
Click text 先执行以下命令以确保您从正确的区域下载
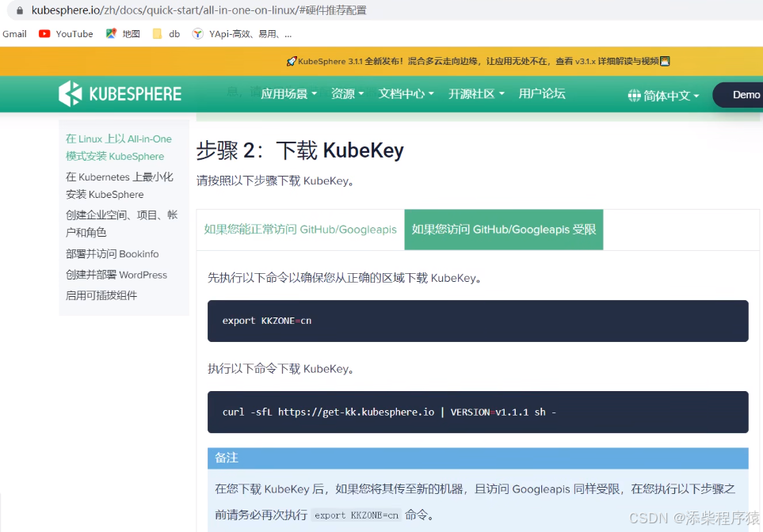345,278
